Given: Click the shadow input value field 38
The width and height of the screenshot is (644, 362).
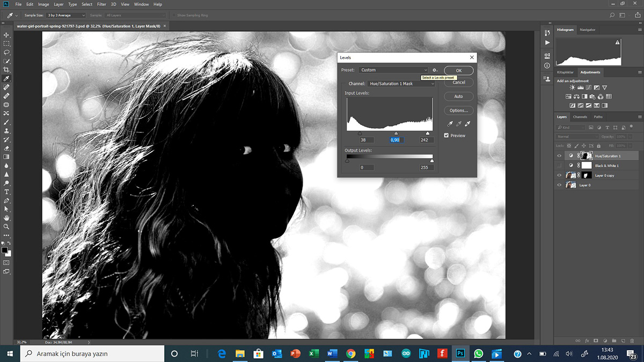Looking at the screenshot, I should [363, 140].
